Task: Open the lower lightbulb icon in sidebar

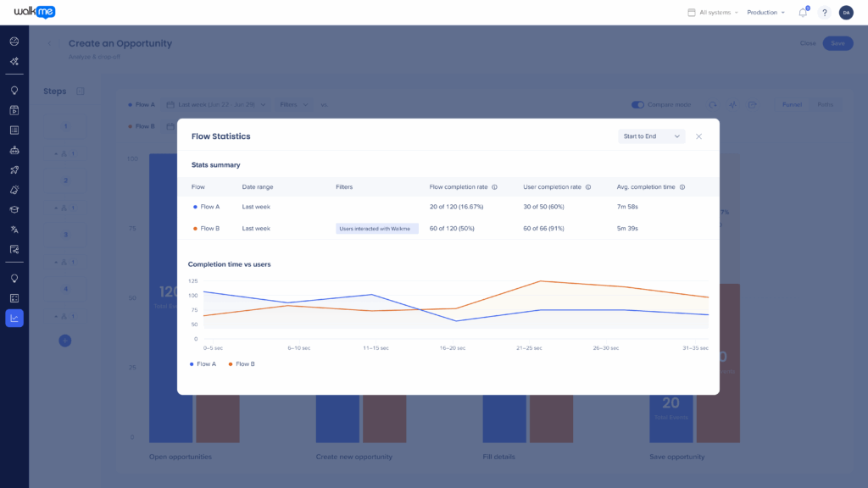Action: click(x=14, y=278)
